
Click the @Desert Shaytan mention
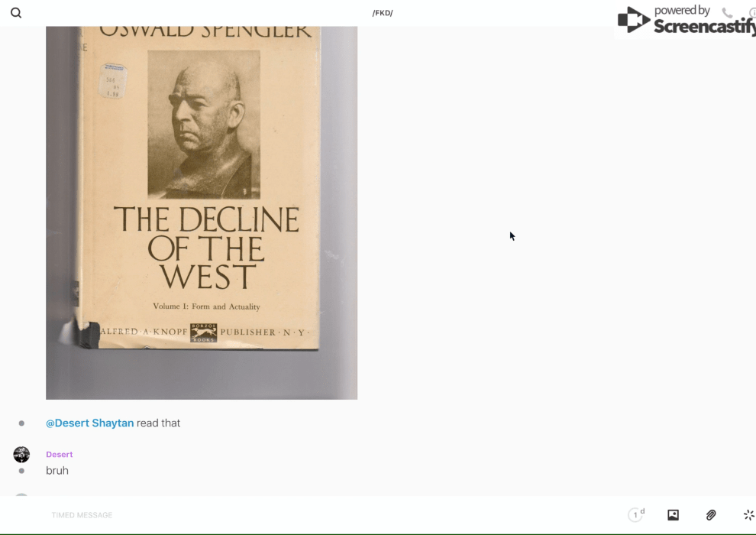[x=89, y=423]
